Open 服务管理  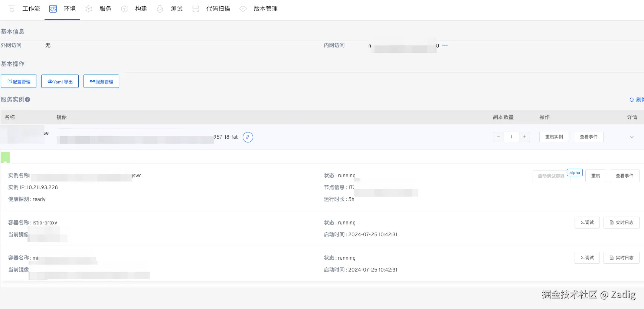(x=101, y=82)
